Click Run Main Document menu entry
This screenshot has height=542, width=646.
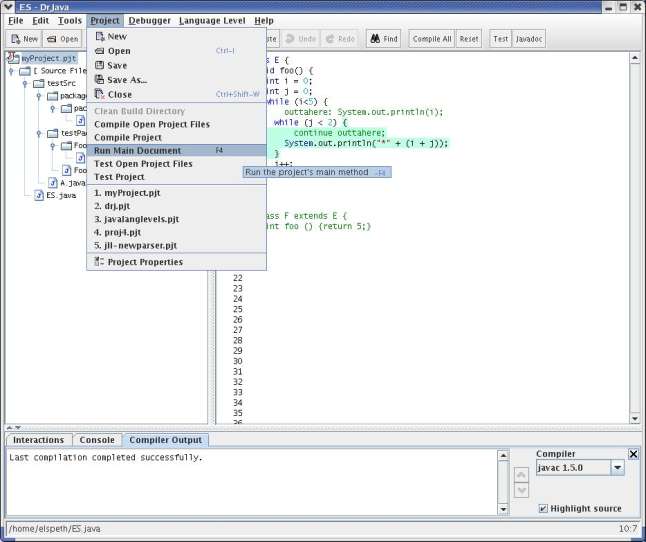(138, 150)
